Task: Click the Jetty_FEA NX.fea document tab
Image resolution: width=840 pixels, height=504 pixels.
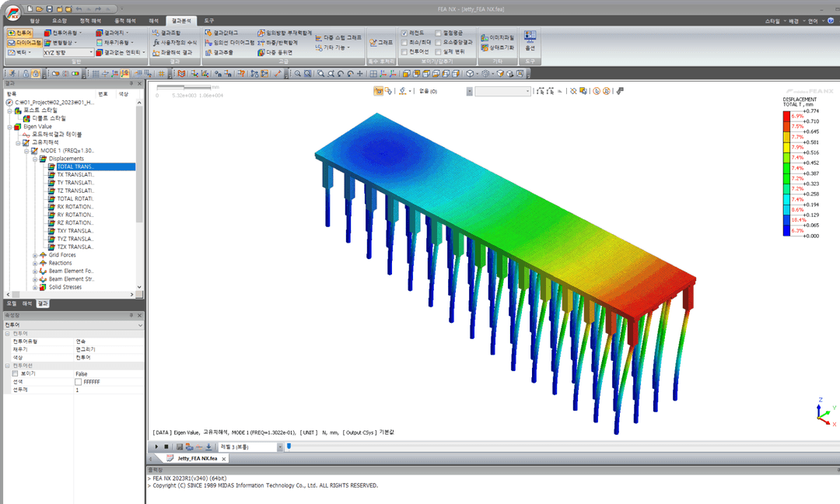Action: click(x=197, y=458)
